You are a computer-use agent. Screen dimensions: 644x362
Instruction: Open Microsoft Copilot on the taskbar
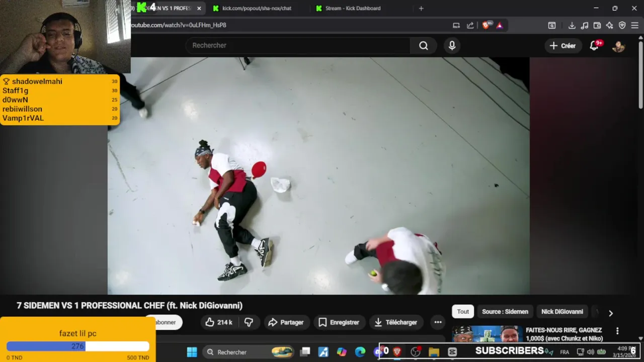tap(342, 352)
